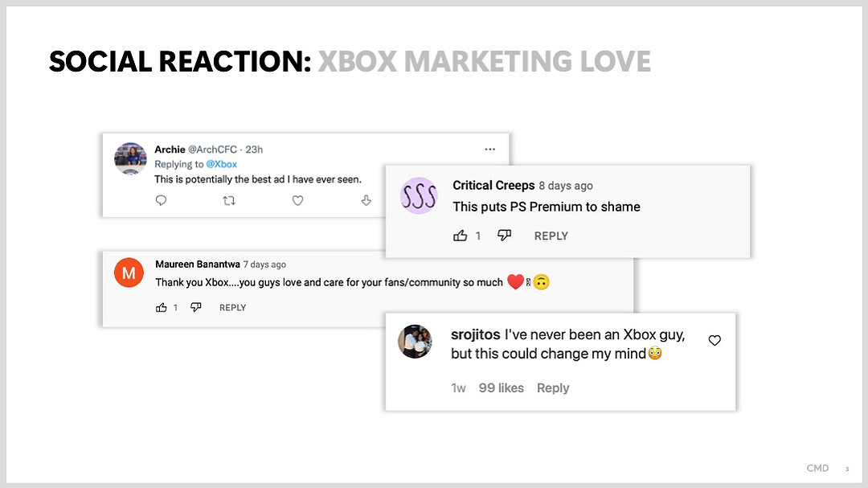
Task: Retweet Archie's tweet
Action: [x=229, y=200]
